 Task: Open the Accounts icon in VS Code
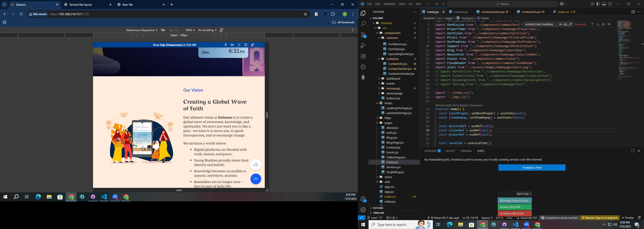(363, 199)
